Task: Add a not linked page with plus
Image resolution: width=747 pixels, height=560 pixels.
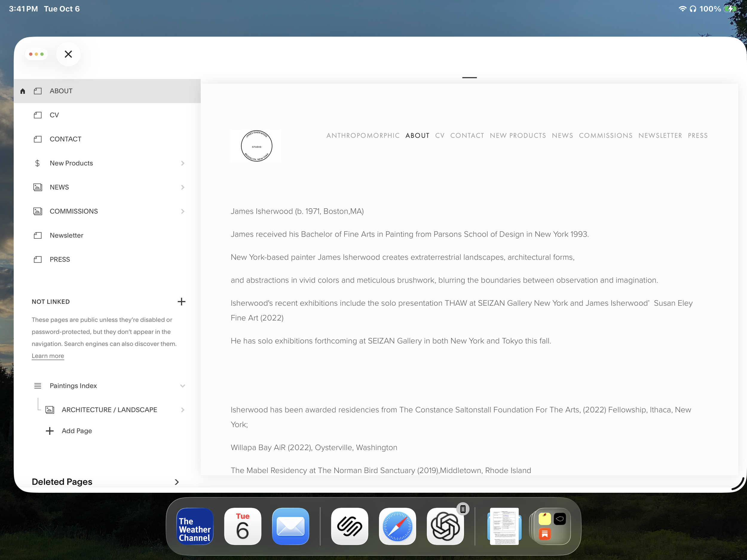Action: coord(181,302)
